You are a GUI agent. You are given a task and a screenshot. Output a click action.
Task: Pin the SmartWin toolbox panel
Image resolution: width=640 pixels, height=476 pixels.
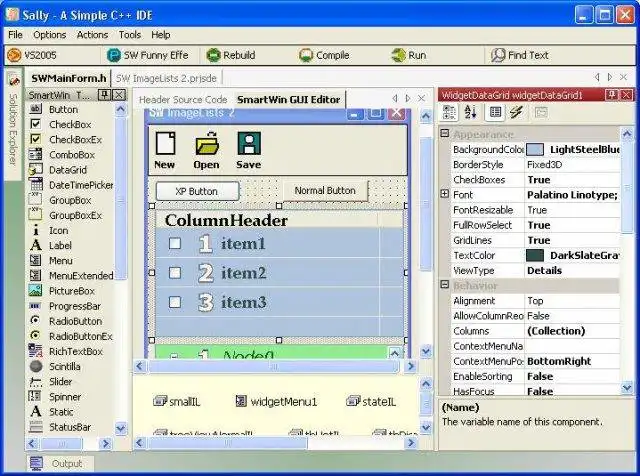[104, 95]
